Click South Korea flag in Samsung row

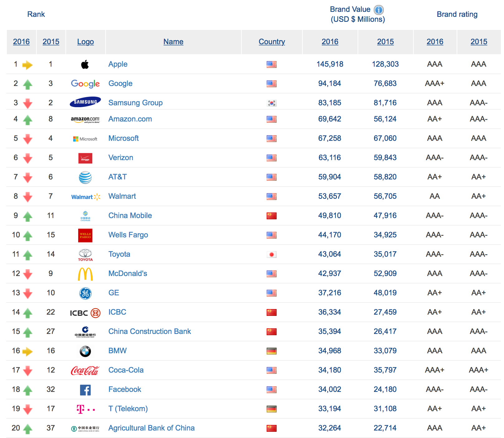pos(271,103)
